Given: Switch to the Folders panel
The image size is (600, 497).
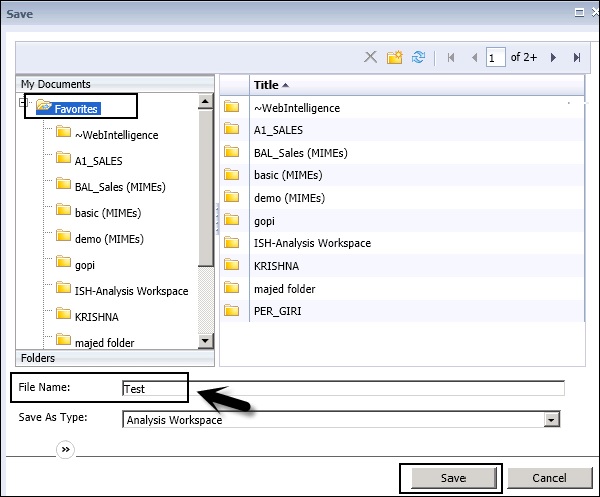Looking at the screenshot, I should tap(115, 358).
